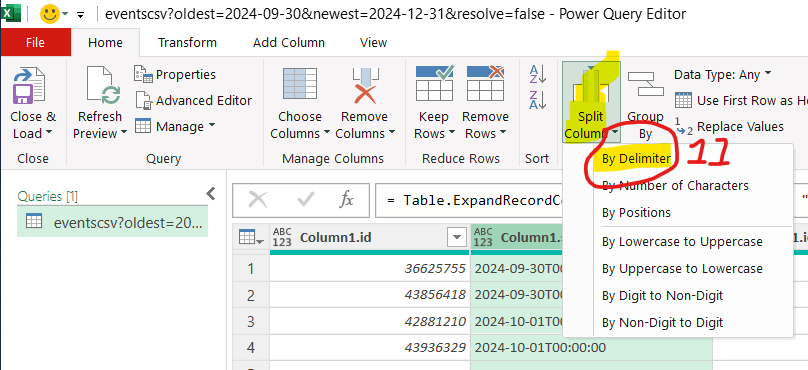Image resolution: width=808 pixels, height=370 pixels.
Task: Sort ascending with the A-Z icon
Action: tap(538, 74)
